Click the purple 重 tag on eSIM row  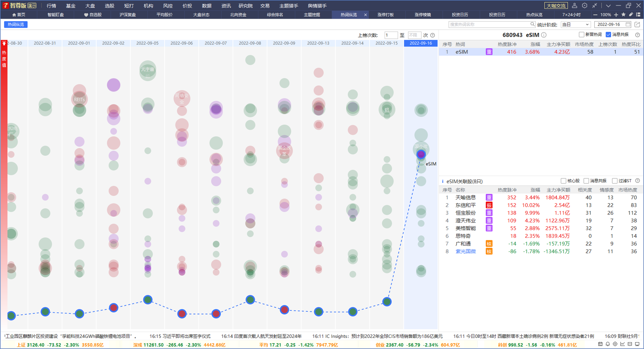489,52
